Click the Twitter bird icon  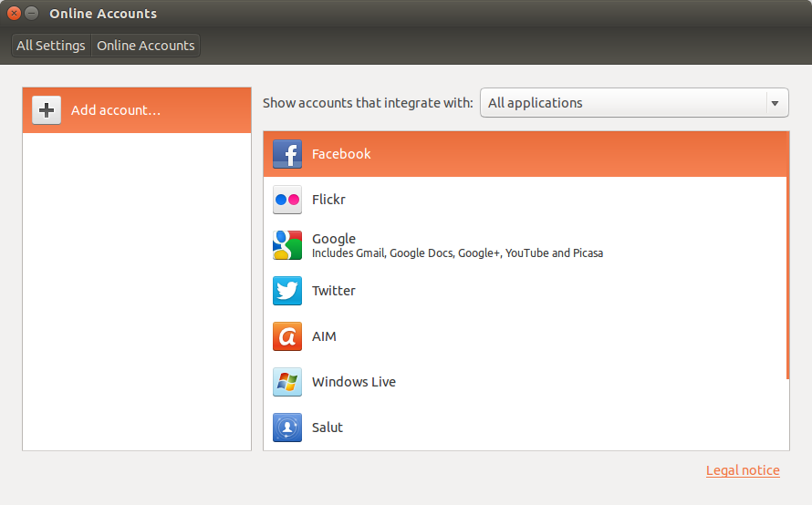pyautogui.click(x=286, y=290)
